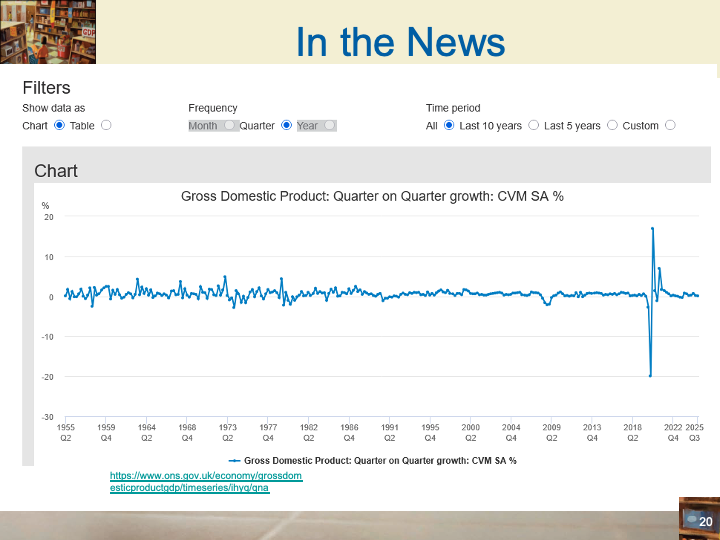Open the ons.gov.uk GDP timeseries link
Image resolution: width=720 pixels, height=540 pixels.
point(205,482)
